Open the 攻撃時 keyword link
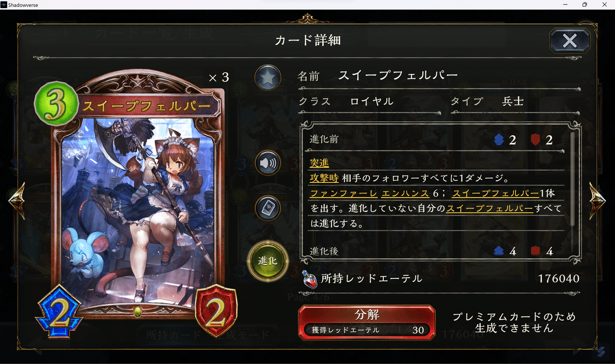615x364 pixels. click(x=324, y=178)
